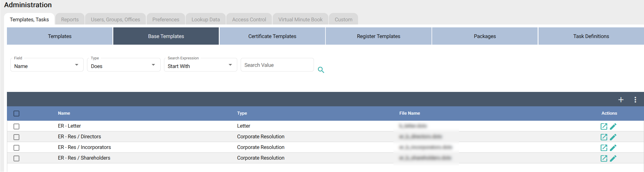Image resolution: width=644 pixels, height=172 pixels.
Task: Go to the Certificate Templates tab
Action: point(272,36)
